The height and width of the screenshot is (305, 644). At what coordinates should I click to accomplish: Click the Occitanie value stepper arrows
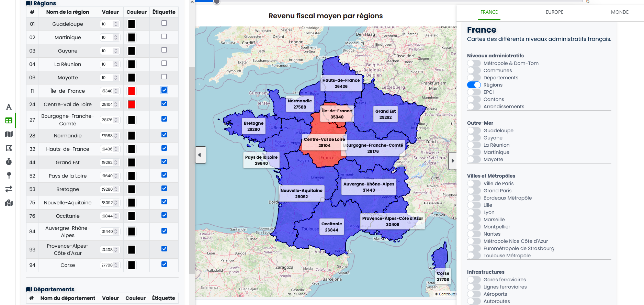[116, 216]
